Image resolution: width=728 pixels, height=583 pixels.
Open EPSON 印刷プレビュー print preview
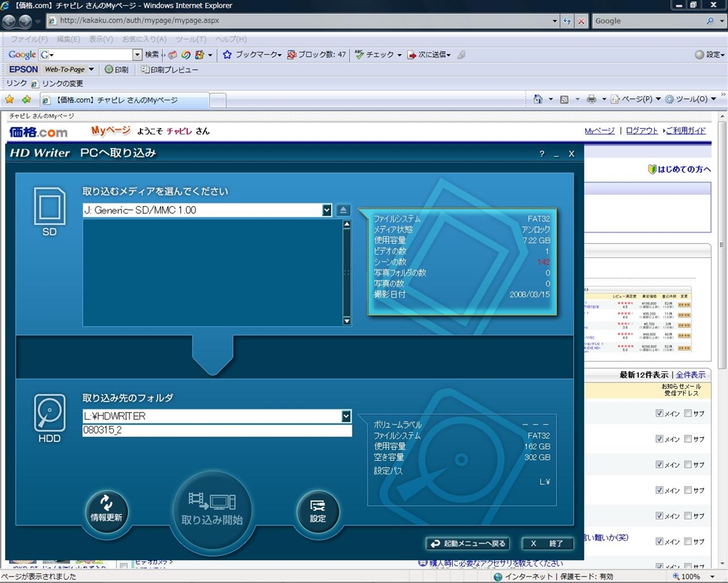tap(169, 70)
